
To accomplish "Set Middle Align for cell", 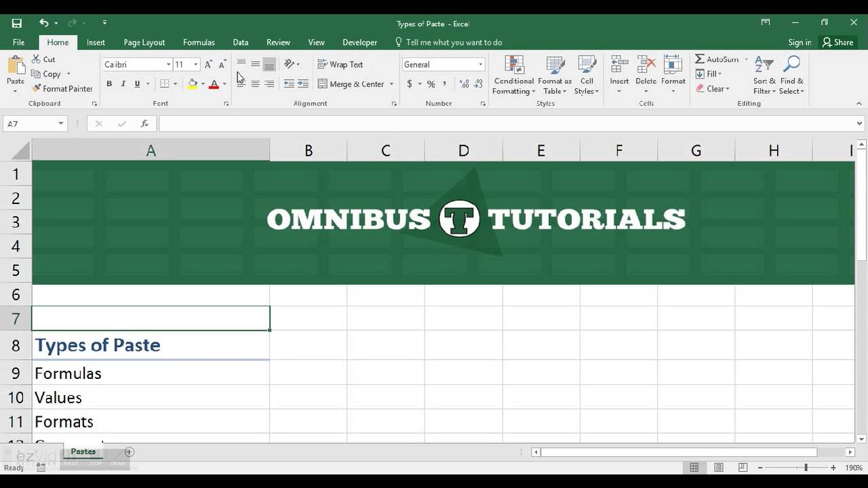I will click(255, 64).
